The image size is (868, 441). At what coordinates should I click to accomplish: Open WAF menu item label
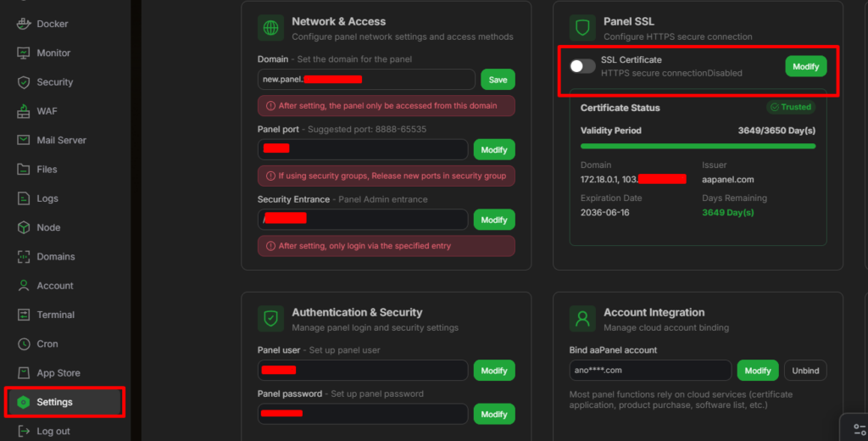[x=47, y=111]
